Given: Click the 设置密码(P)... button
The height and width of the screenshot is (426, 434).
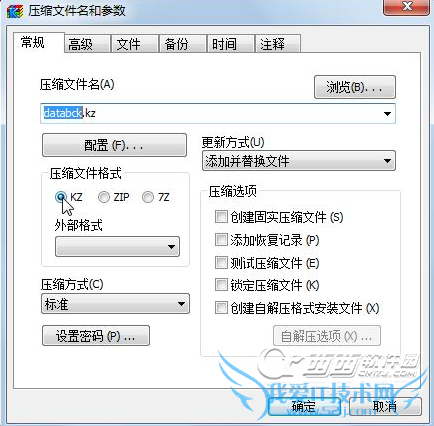Looking at the screenshot, I should [x=96, y=336].
